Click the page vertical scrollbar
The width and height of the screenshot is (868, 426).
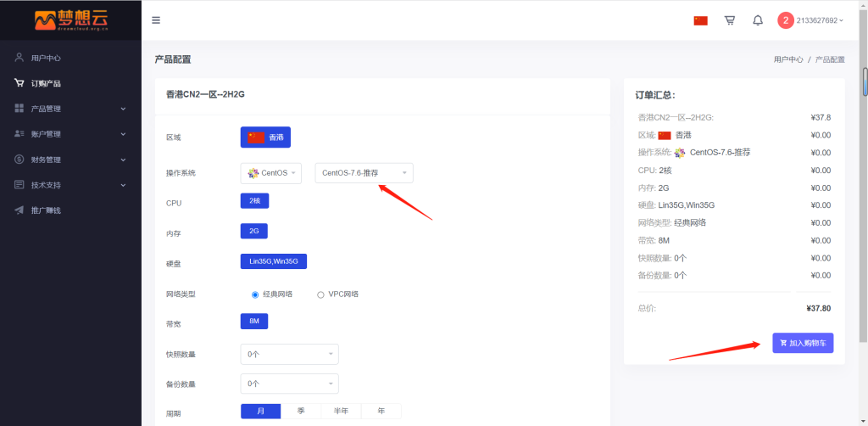point(864,85)
